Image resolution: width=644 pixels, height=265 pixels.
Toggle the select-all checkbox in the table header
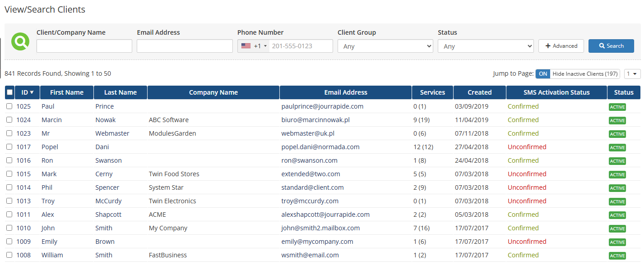click(9, 91)
